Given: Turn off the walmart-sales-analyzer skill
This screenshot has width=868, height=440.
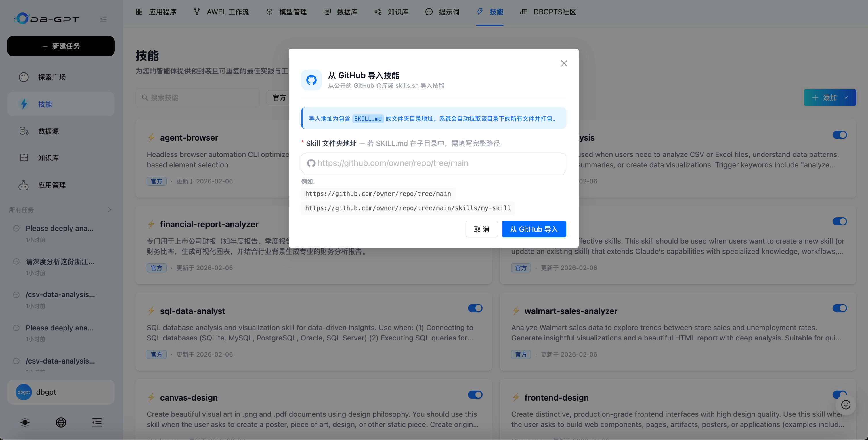Looking at the screenshot, I should tap(840, 308).
